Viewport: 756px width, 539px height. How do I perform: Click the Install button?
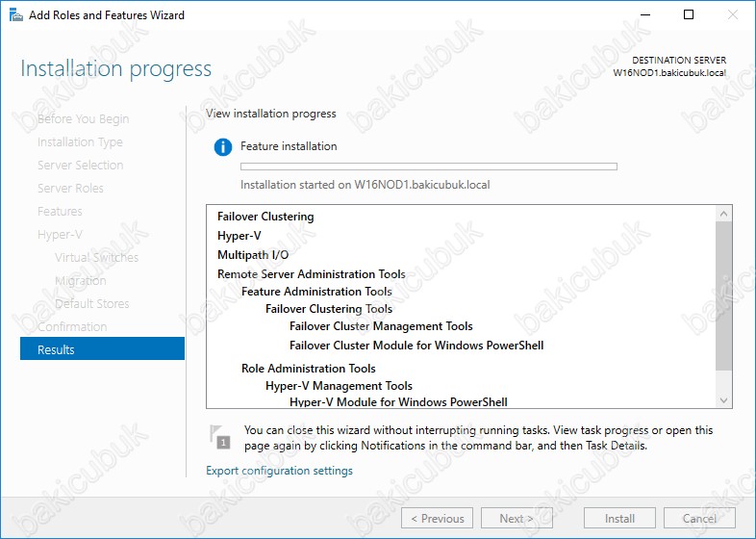[x=619, y=518]
